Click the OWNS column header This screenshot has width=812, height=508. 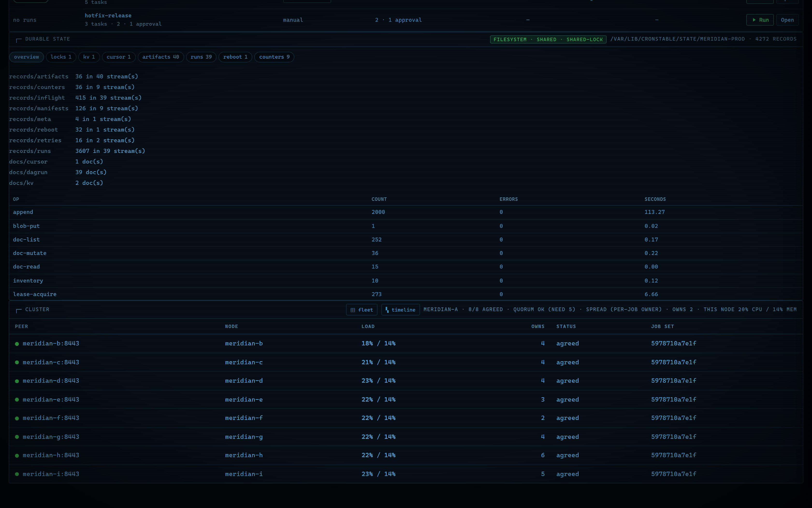pos(538,327)
